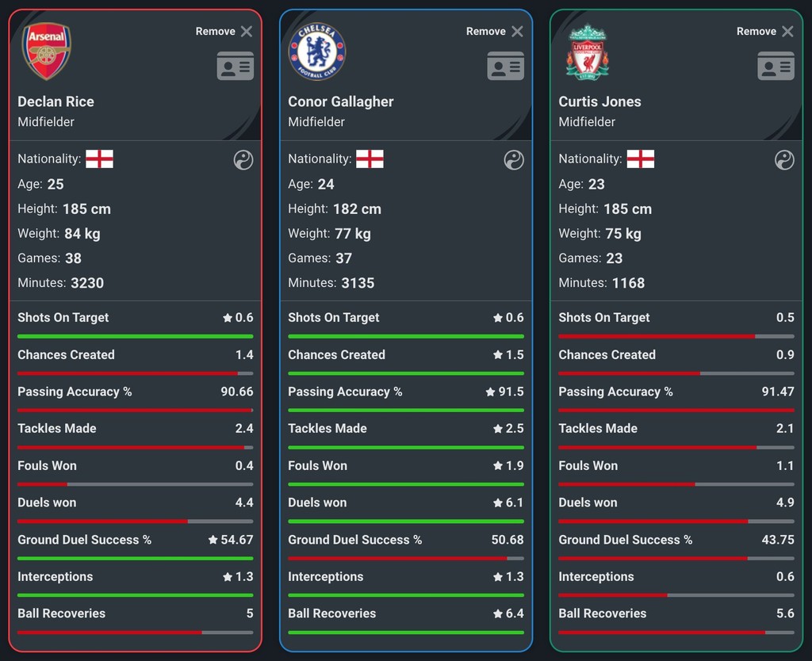Click the Declan Rice player name
The width and height of the screenshot is (812, 661).
point(56,101)
